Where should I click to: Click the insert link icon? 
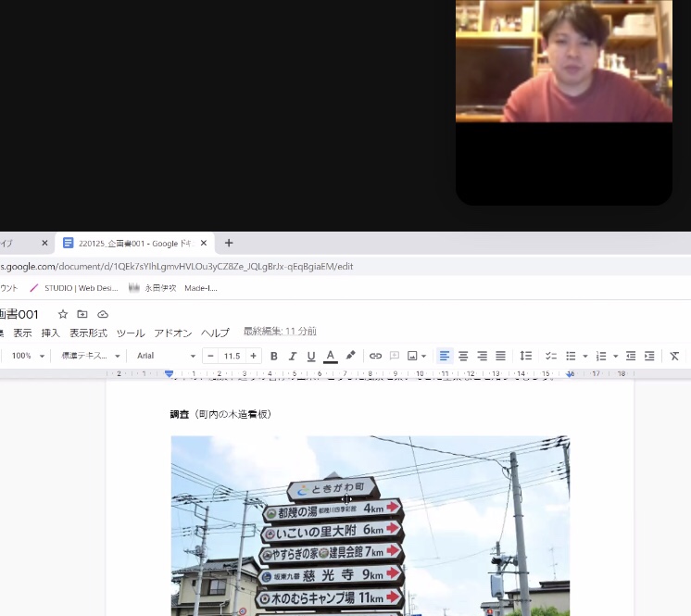click(375, 356)
